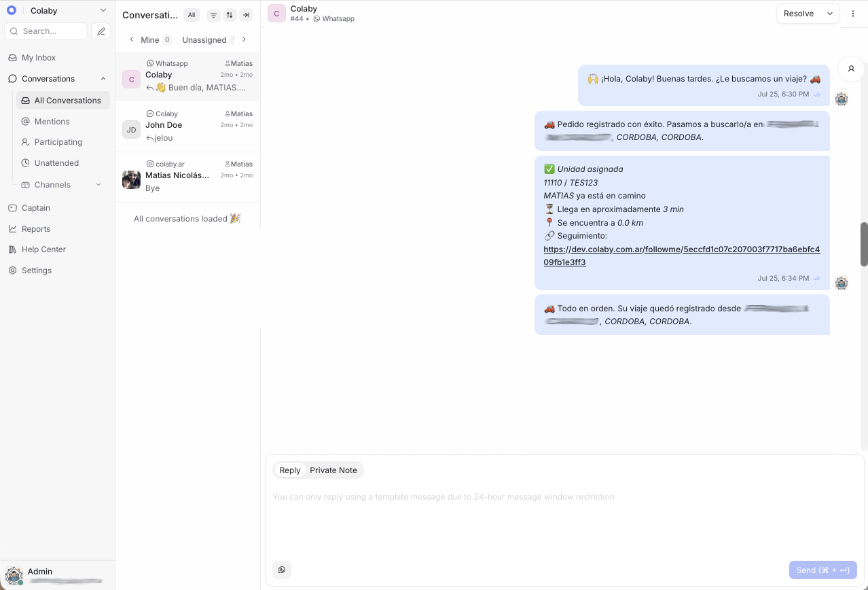Collapse the Conversations section
The image size is (868, 590).
pos(103,79)
